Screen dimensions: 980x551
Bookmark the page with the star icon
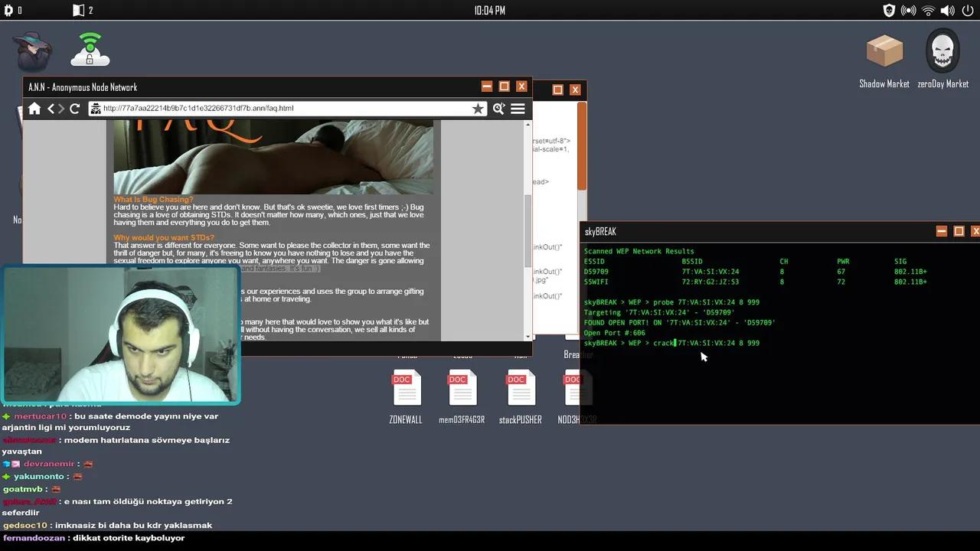click(479, 109)
